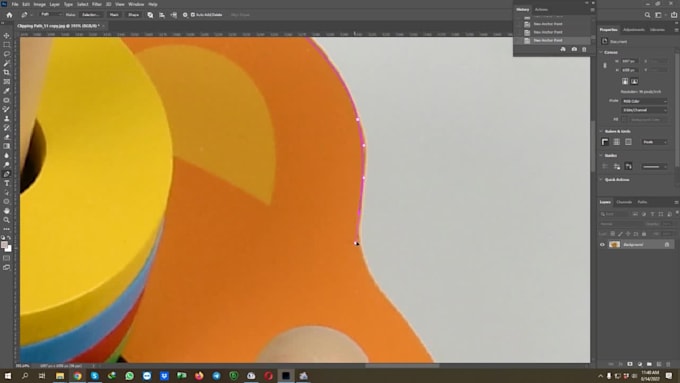
Task: Select the Lasso tool
Action: click(7, 54)
